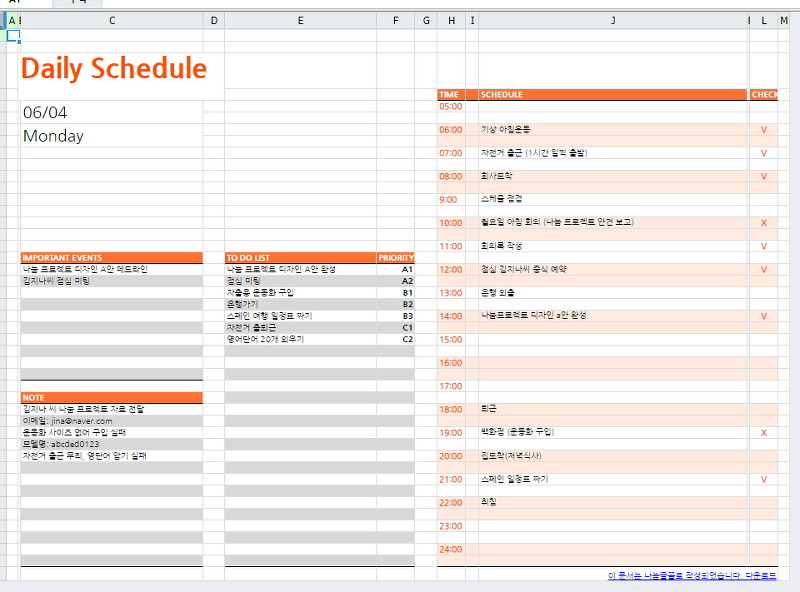
Task: Select the X check for 10:00
Action: 764,223
